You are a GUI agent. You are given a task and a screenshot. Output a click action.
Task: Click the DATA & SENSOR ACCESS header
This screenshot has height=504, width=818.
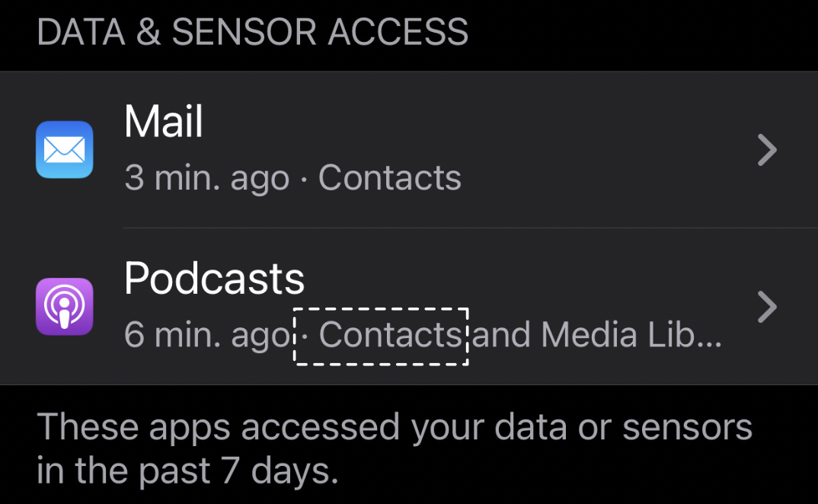(252, 33)
